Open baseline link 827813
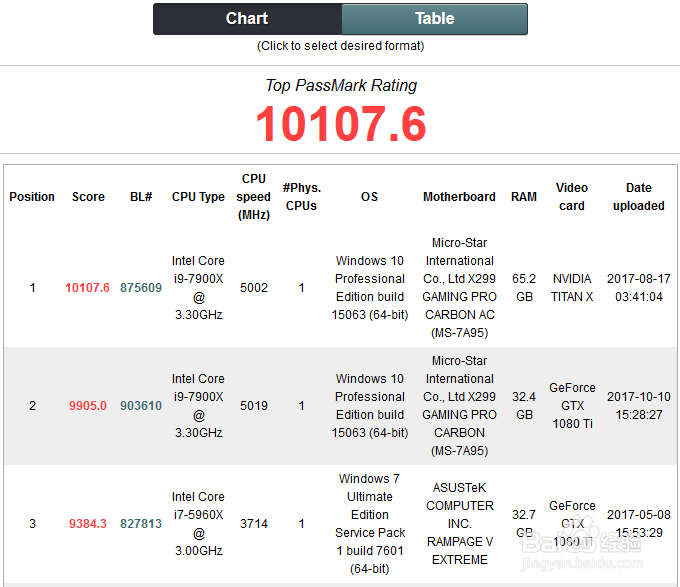 click(x=141, y=524)
